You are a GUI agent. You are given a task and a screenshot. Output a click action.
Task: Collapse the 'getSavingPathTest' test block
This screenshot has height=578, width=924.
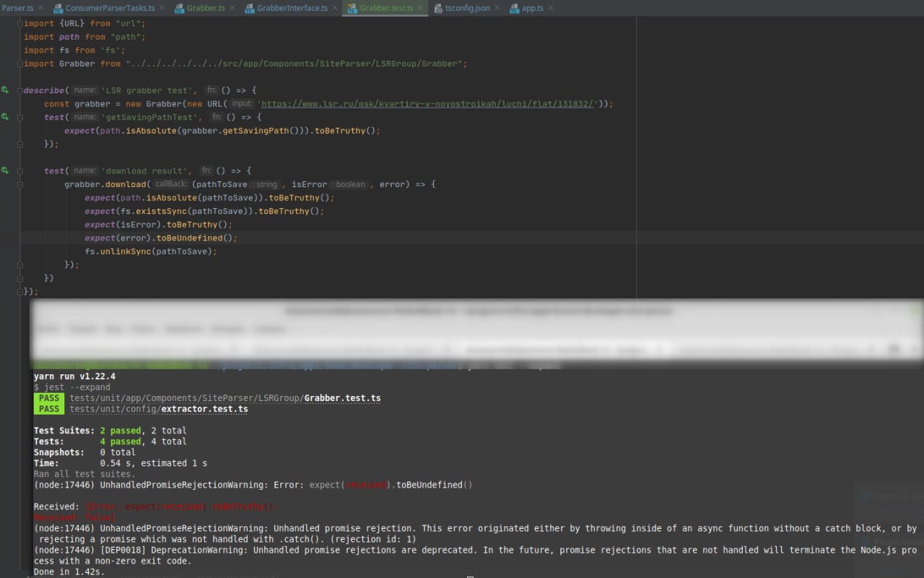[x=20, y=117]
